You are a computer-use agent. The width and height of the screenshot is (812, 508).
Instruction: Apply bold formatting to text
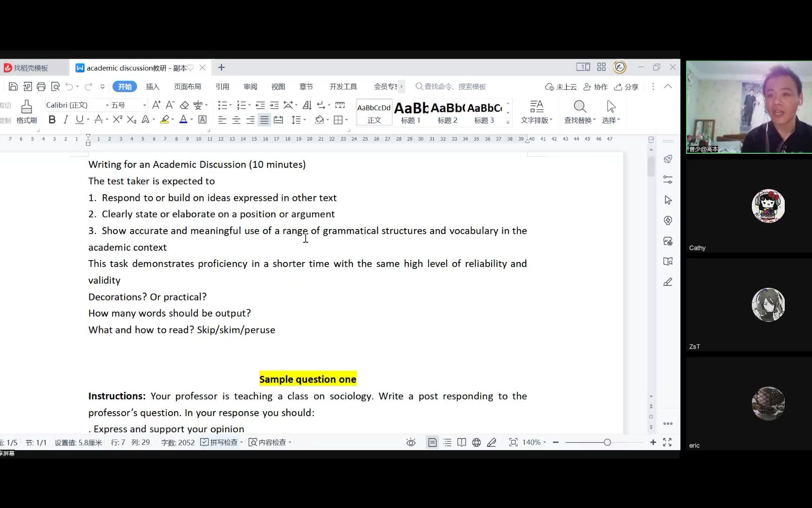pos(52,120)
